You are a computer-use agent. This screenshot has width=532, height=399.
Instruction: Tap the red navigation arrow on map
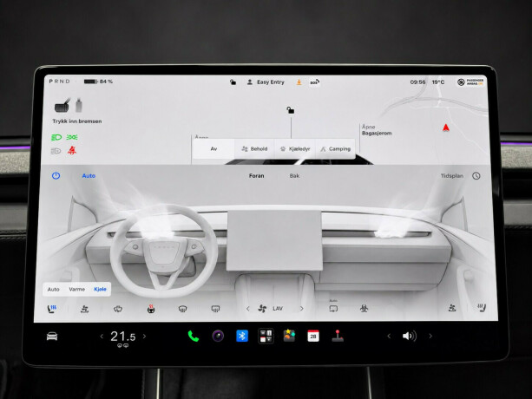(x=446, y=128)
